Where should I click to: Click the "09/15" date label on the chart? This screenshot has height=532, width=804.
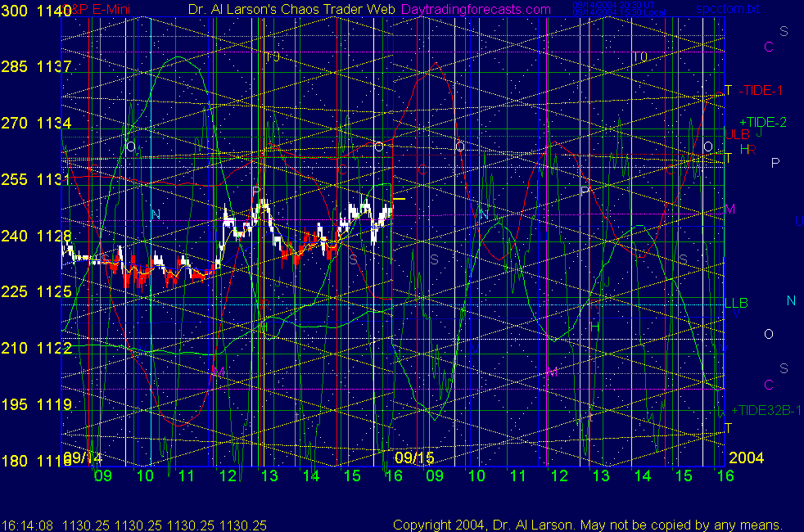tap(414, 458)
